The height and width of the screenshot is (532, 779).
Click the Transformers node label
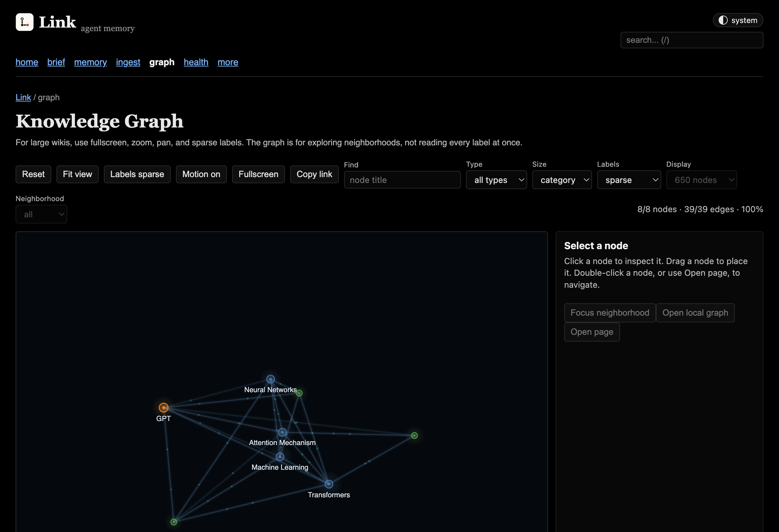[x=329, y=495]
